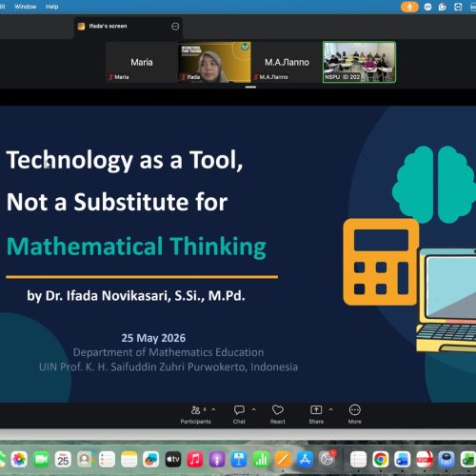Select the M.A.Лаппо participant tile
Screen dimensions: 476x476
click(287, 62)
